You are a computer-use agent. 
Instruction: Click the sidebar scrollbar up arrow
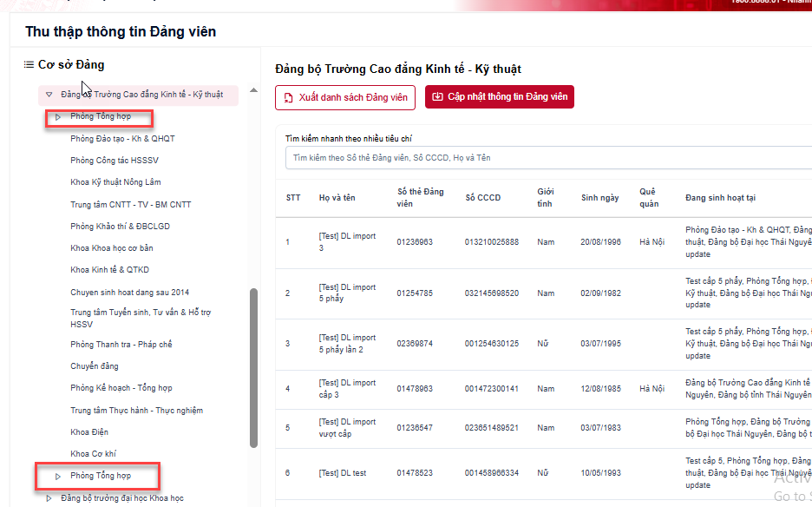pyautogui.click(x=252, y=90)
